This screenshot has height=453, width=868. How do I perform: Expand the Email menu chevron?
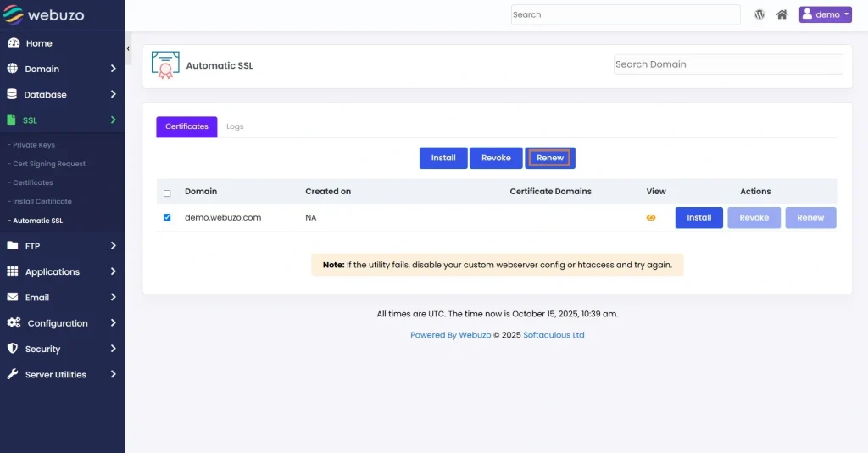click(113, 297)
